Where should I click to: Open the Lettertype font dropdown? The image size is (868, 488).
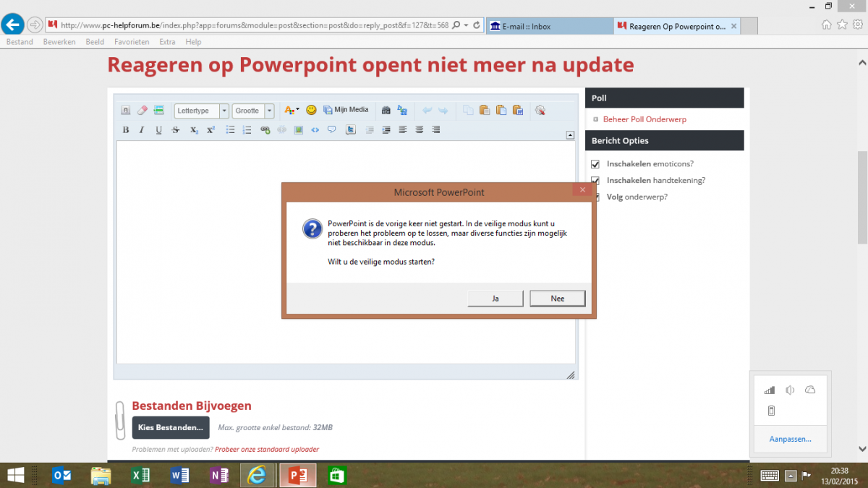(202, 111)
